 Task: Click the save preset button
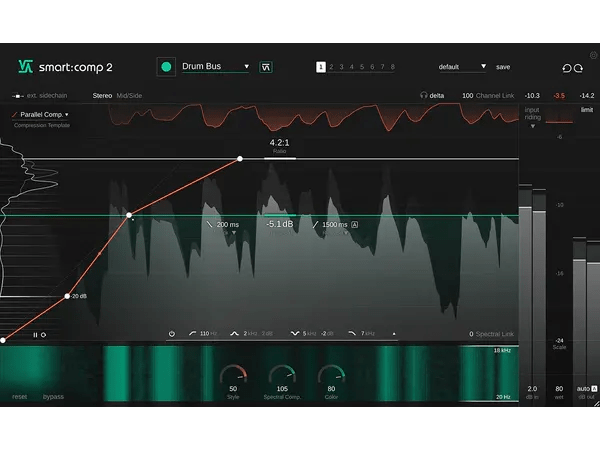pyautogui.click(x=503, y=67)
